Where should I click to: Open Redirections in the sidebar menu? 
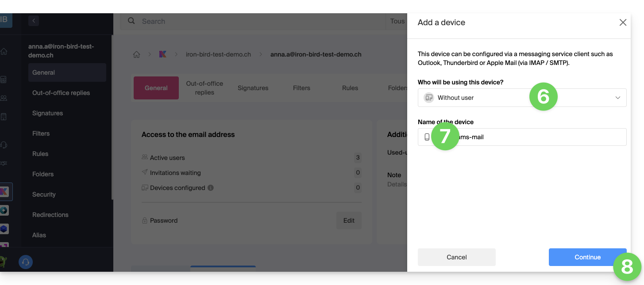click(x=50, y=215)
